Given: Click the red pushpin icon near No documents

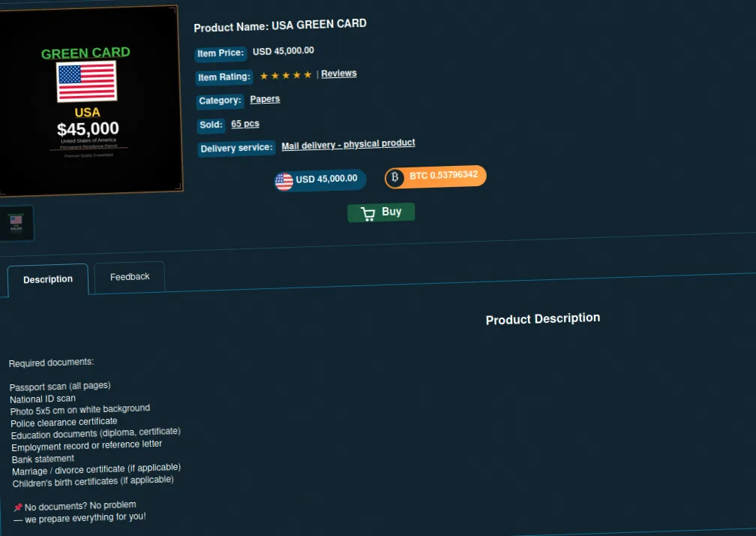Looking at the screenshot, I should (18, 507).
